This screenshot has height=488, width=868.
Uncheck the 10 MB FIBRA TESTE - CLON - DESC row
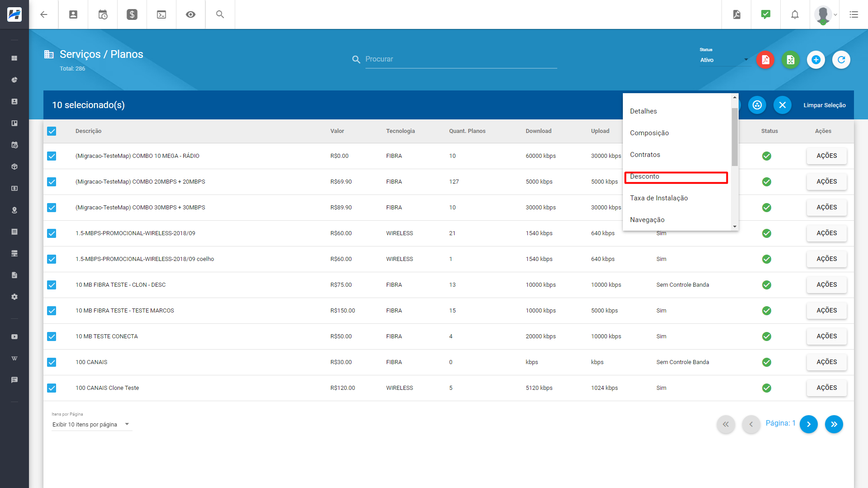(52, 285)
